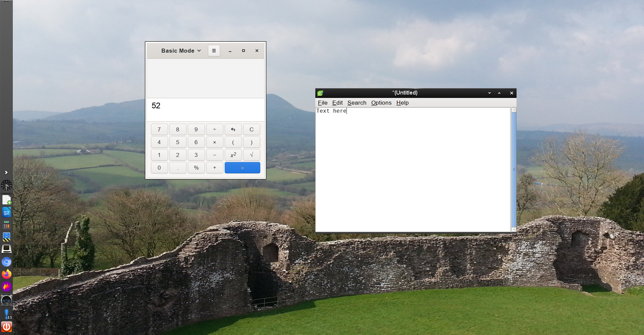Open the Search menu in the text editor
644x335 pixels.
357,103
